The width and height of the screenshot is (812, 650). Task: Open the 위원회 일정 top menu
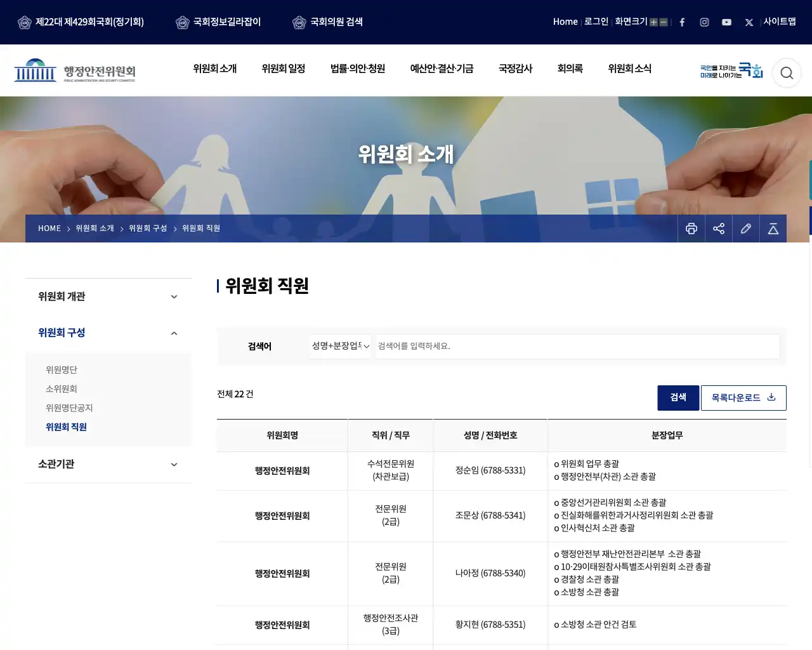[284, 69]
